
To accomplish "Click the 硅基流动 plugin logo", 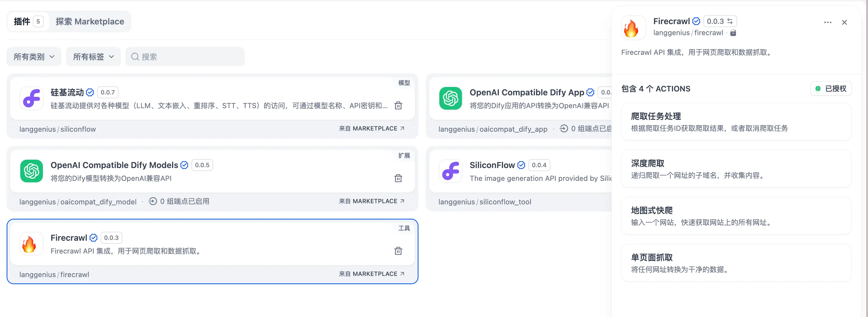I will point(31,98).
